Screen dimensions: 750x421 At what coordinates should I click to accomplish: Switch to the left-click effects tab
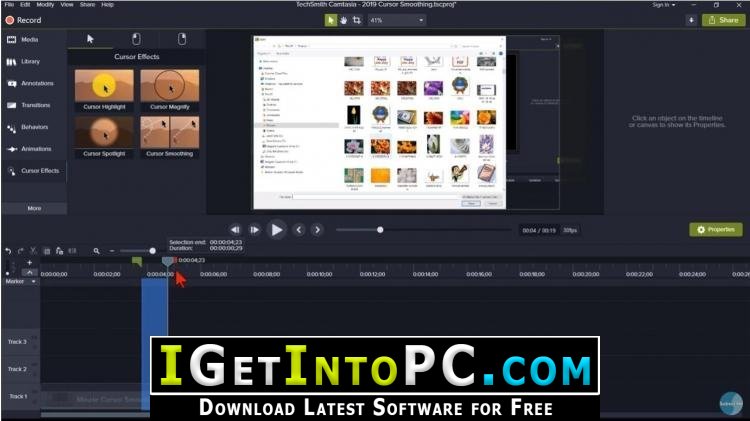[136, 39]
